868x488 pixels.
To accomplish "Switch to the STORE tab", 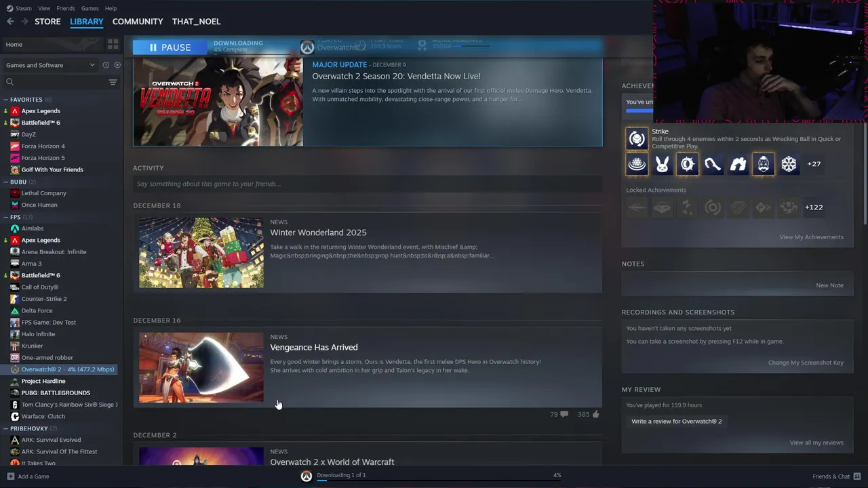I will click(47, 22).
